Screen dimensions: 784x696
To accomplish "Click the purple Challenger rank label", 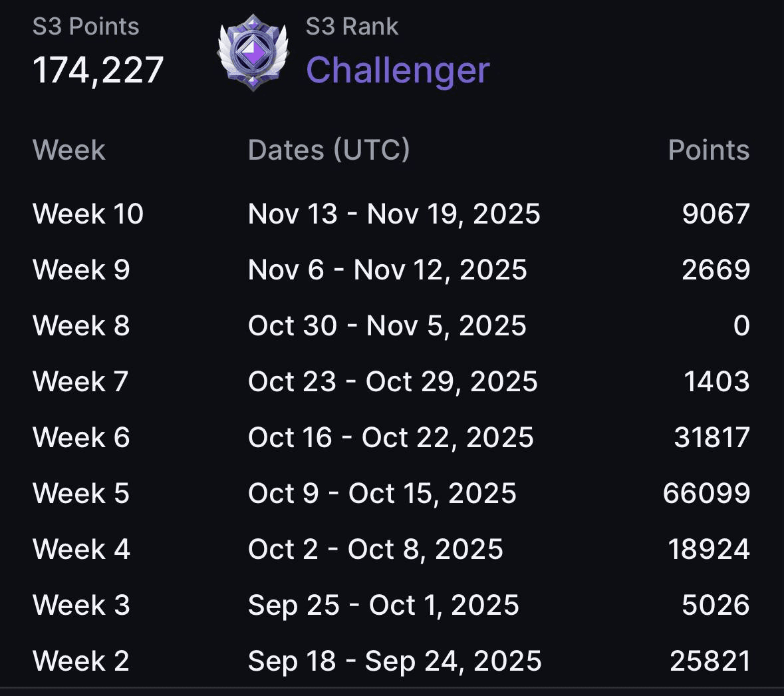I will [398, 70].
